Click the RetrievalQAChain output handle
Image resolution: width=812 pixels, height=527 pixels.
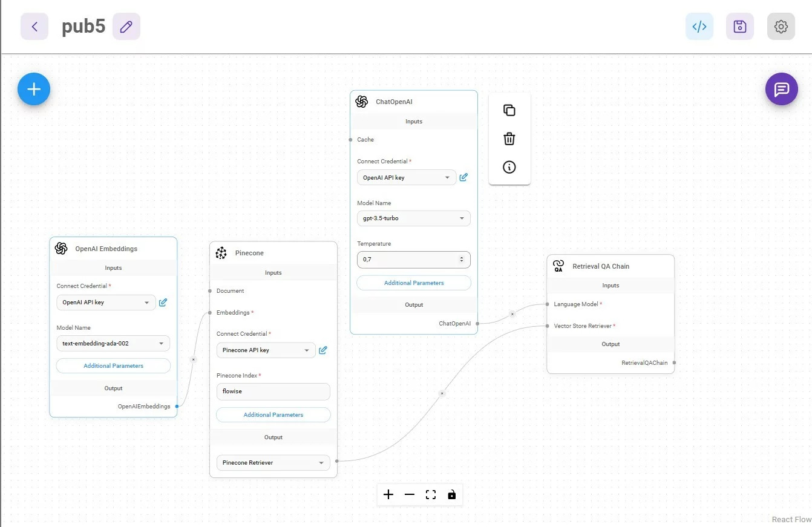(x=674, y=363)
